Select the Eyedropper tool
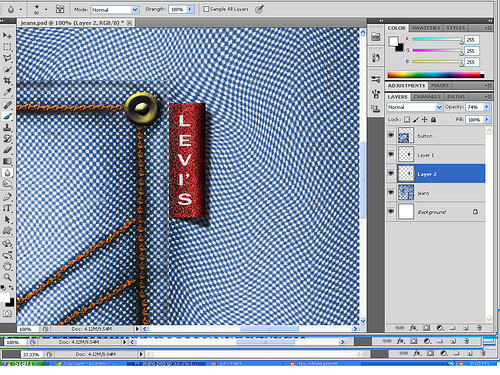The height and width of the screenshot is (375, 500). pos(7,92)
